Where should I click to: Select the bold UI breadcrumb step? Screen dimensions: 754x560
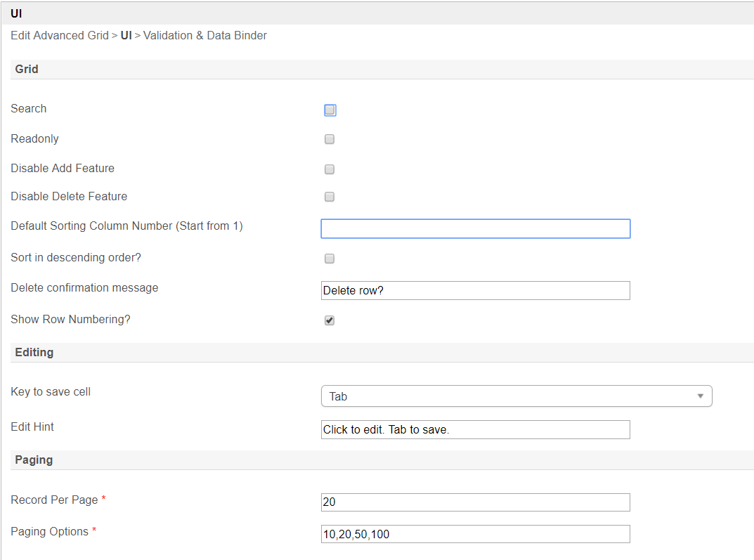point(126,35)
